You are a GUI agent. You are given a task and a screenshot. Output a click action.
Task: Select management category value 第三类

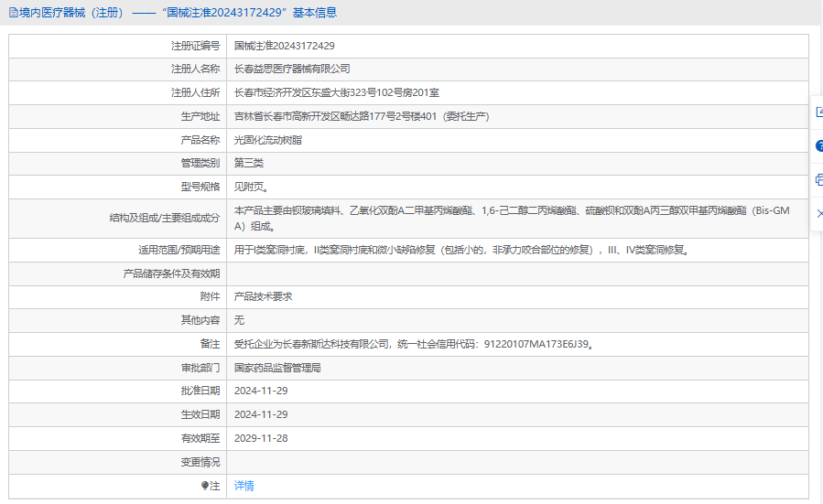point(249,163)
